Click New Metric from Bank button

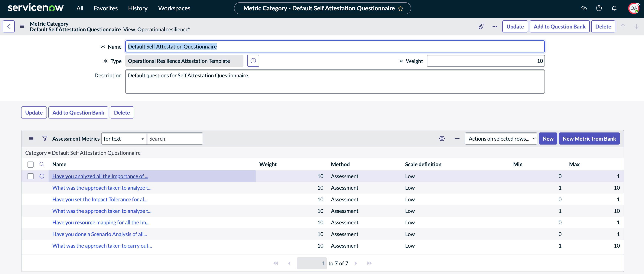[x=589, y=139]
